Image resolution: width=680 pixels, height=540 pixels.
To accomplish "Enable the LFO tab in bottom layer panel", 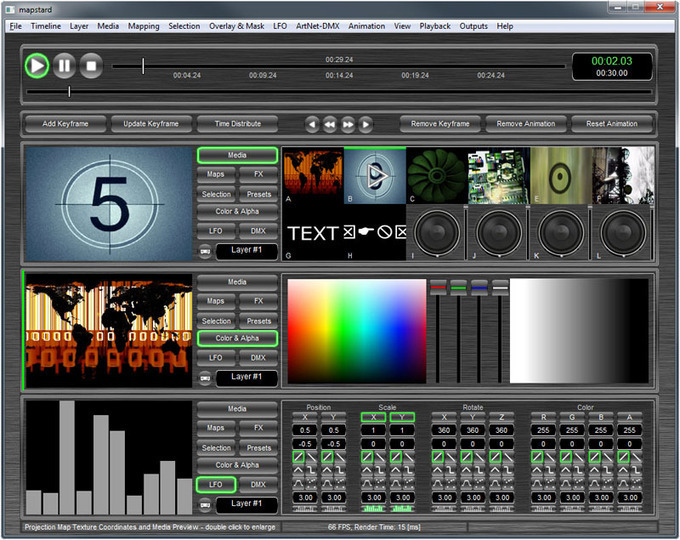I will point(216,484).
